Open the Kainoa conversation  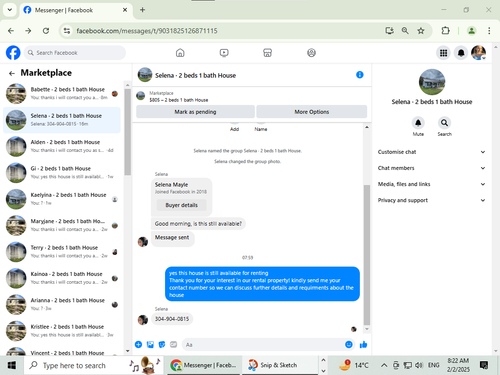point(62,278)
